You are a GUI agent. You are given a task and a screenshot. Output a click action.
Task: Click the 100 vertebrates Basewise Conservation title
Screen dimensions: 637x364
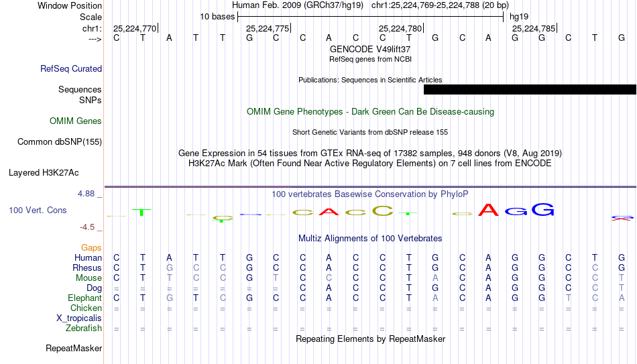coord(370,194)
